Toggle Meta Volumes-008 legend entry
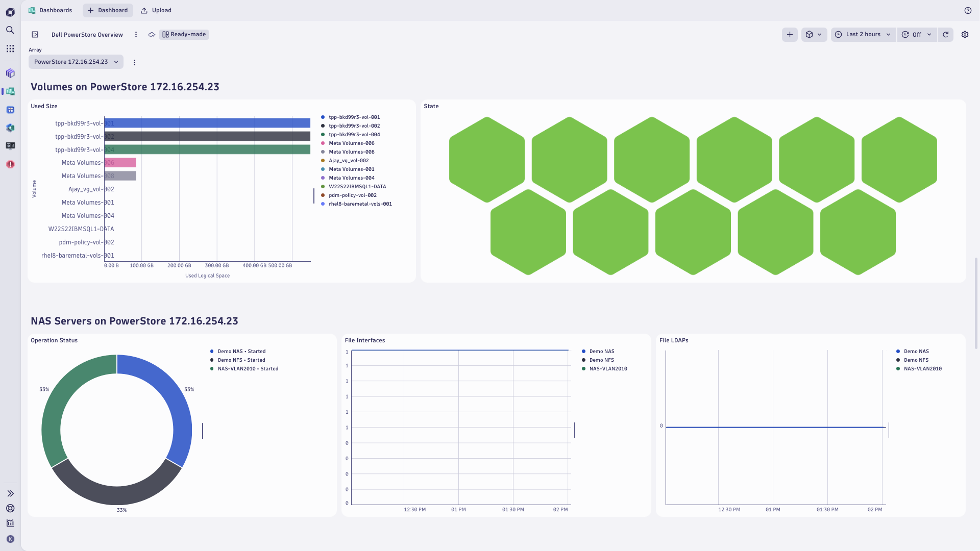980x551 pixels. 348,152
